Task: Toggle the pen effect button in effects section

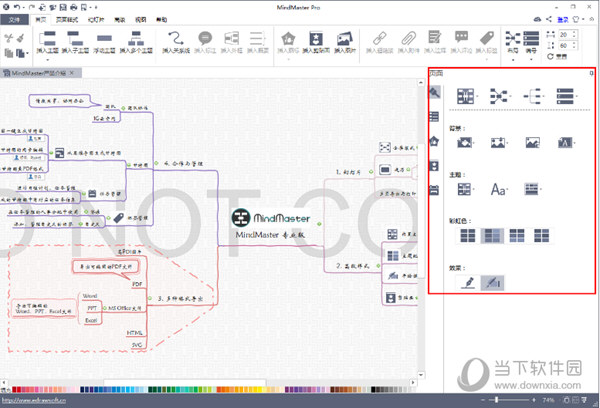Action: click(468, 282)
